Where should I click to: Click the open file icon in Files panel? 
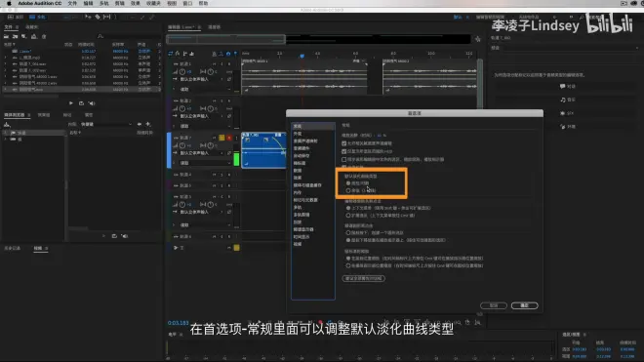tap(7, 36)
